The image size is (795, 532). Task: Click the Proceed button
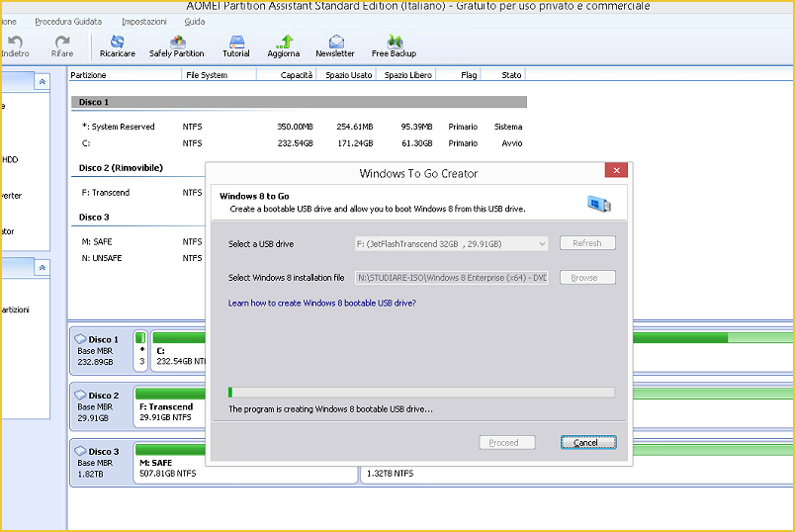coord(507,443)
